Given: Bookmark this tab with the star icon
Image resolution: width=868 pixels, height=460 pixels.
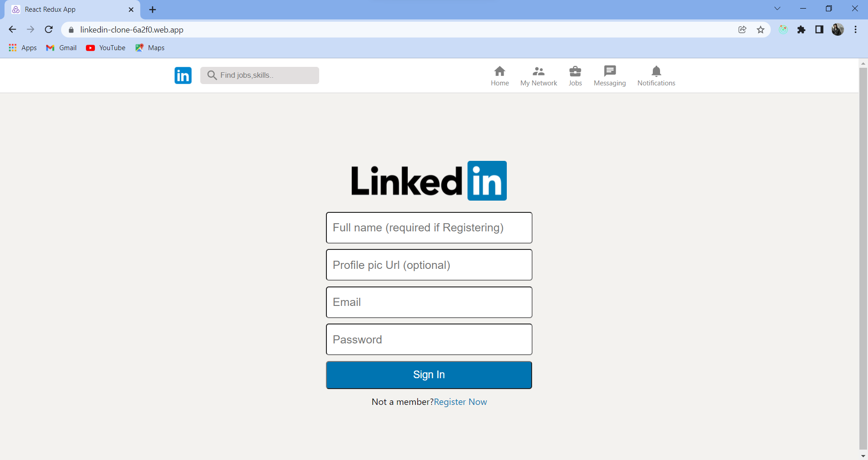Looking at the screenshot, I should [x=760, y=30].
